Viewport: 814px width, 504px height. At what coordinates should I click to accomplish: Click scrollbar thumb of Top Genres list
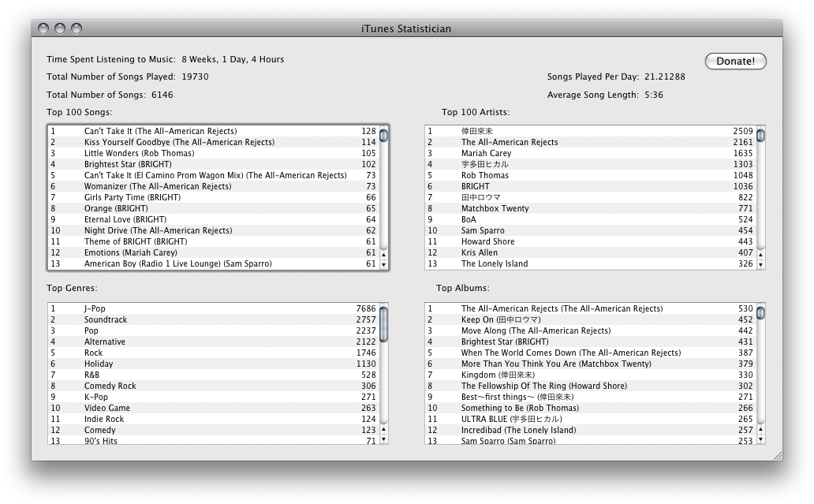(x=383, y=324)
